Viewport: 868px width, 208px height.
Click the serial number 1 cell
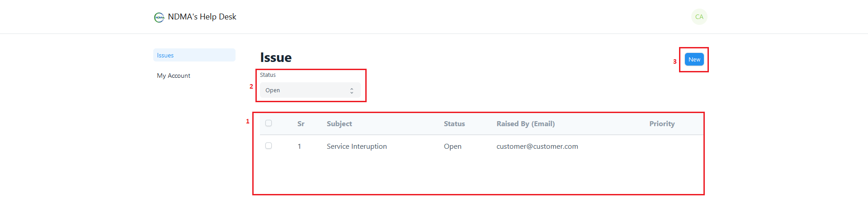pos(299,147)
